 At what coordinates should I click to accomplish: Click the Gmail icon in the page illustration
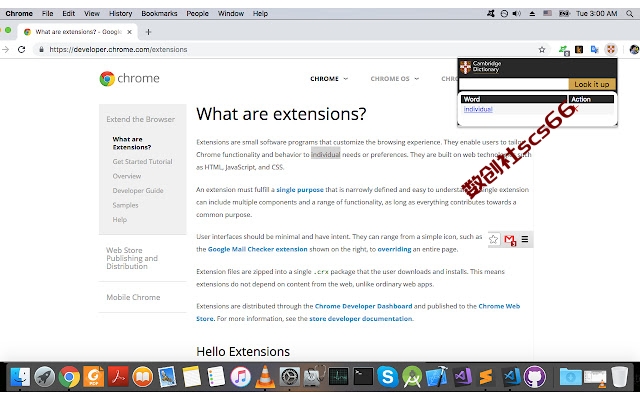[510, 240]
